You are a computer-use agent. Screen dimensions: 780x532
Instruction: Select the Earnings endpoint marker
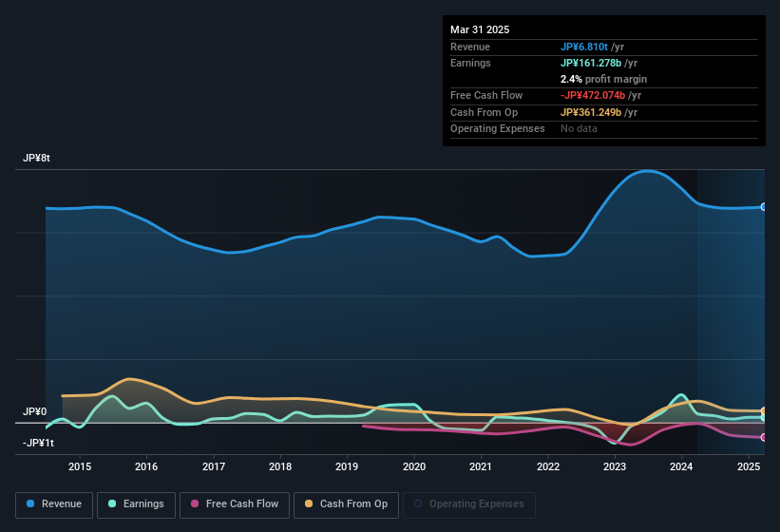coord(764,418)
